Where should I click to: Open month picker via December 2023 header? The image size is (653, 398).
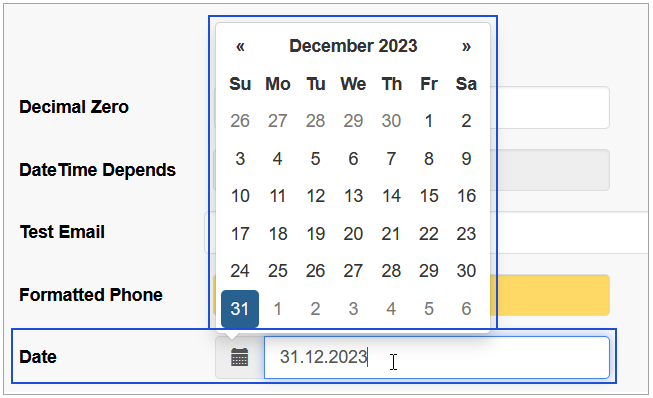[353, 46]
